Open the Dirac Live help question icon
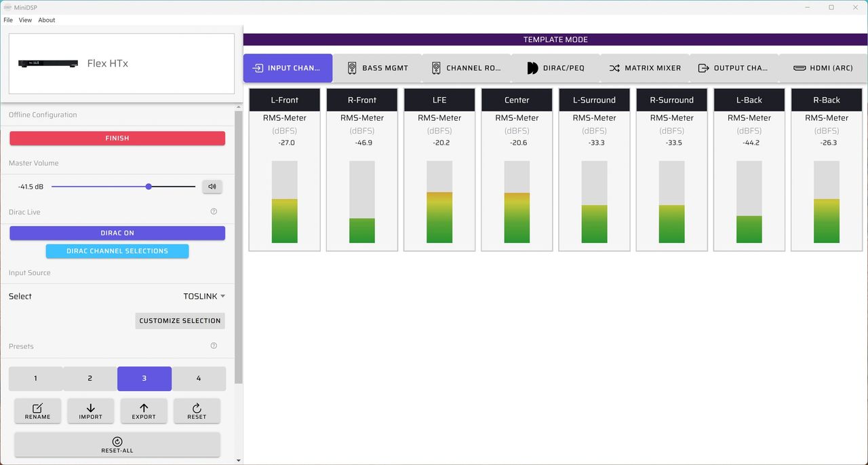 [214, 212]
